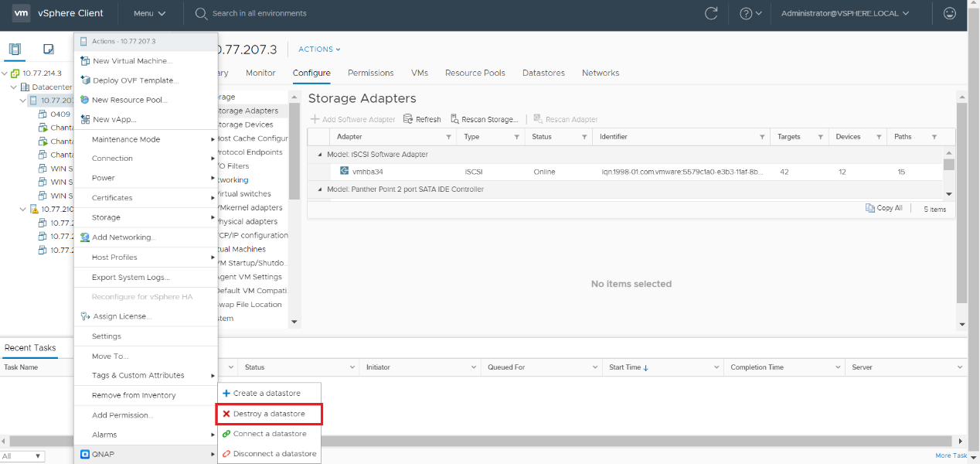Switch to the Datastores tab
Screen dimensions: 980x464
[x=543, y=73]
